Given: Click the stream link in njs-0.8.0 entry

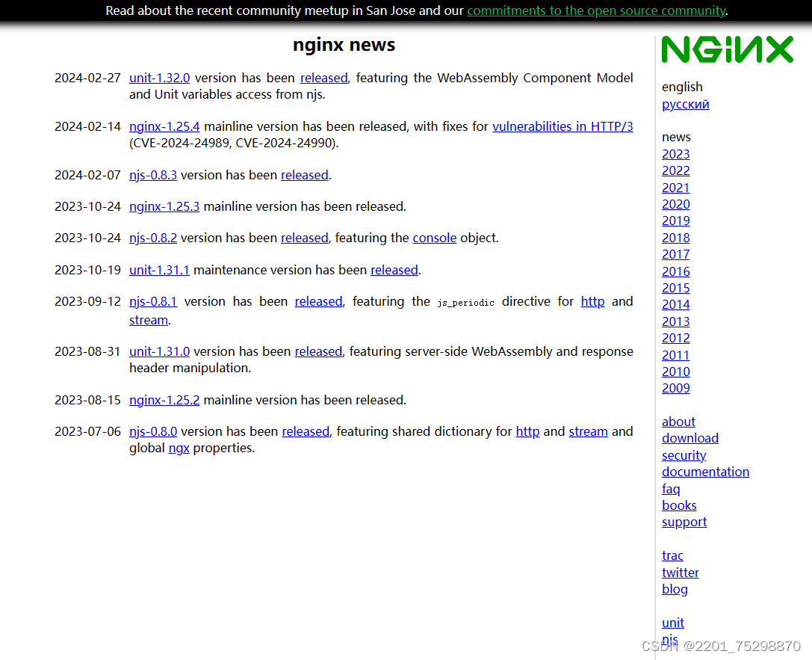Looking at the screenshot, I should click(589, 431).
